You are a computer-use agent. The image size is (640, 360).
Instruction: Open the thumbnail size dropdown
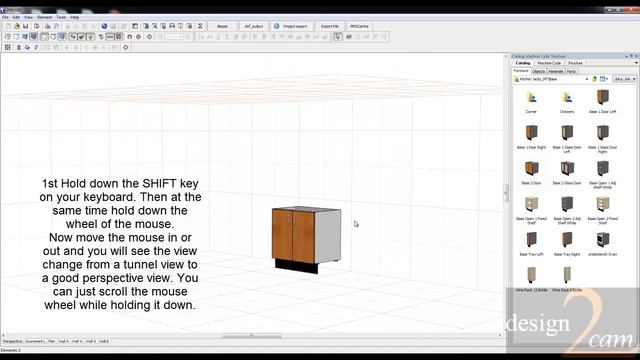click(625, 79)
